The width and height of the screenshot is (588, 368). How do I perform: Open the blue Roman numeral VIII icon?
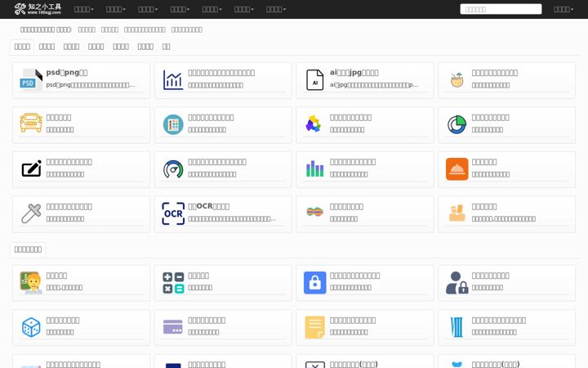457,327
